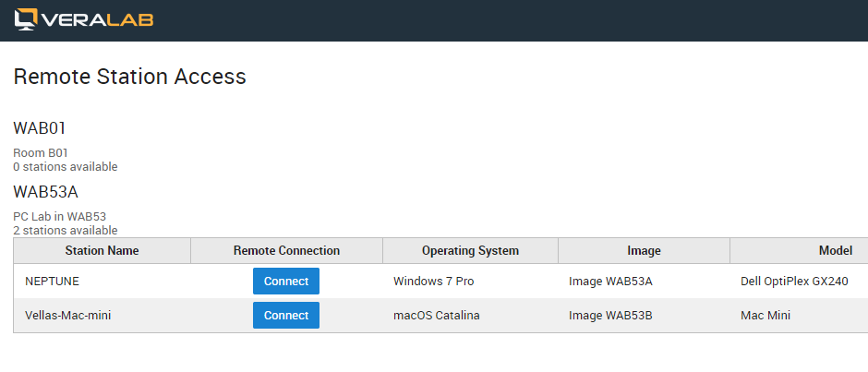Connect to the Vellas-Mac-mini station
The width and height of the screenshot is (868, 372).
(x=286, y=316)
